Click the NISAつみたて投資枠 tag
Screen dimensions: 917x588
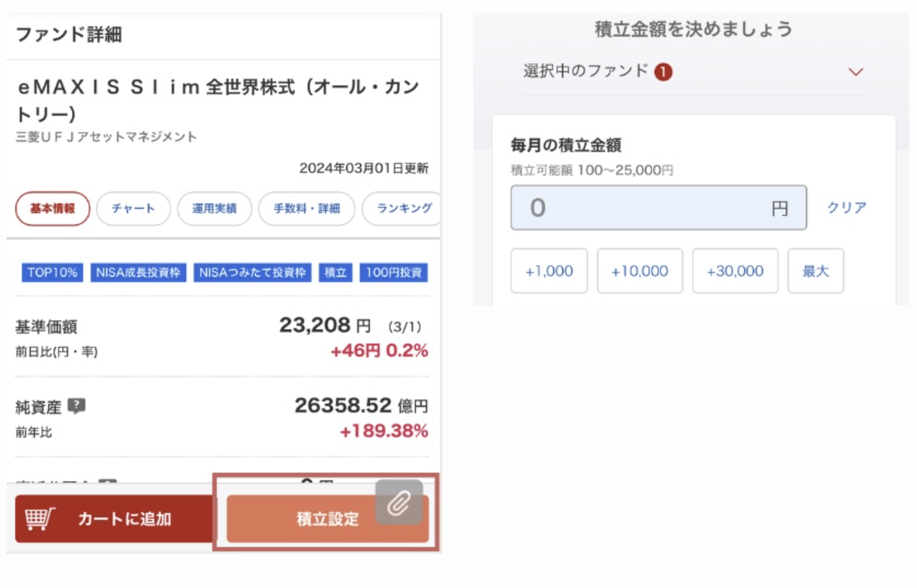(252, 273)
